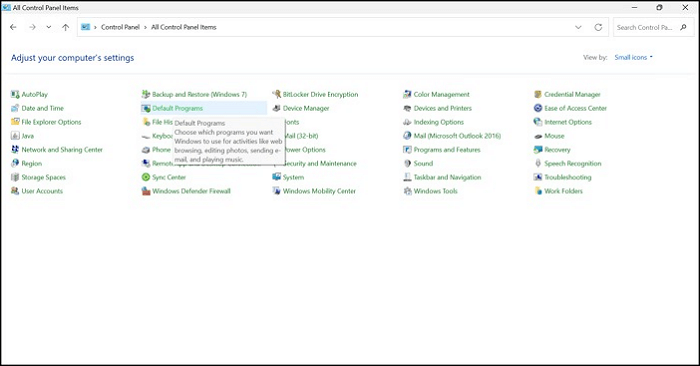The image size is (700, 366).
Task: Click the Sound speaker icon
Action: (x=407, y=163)
